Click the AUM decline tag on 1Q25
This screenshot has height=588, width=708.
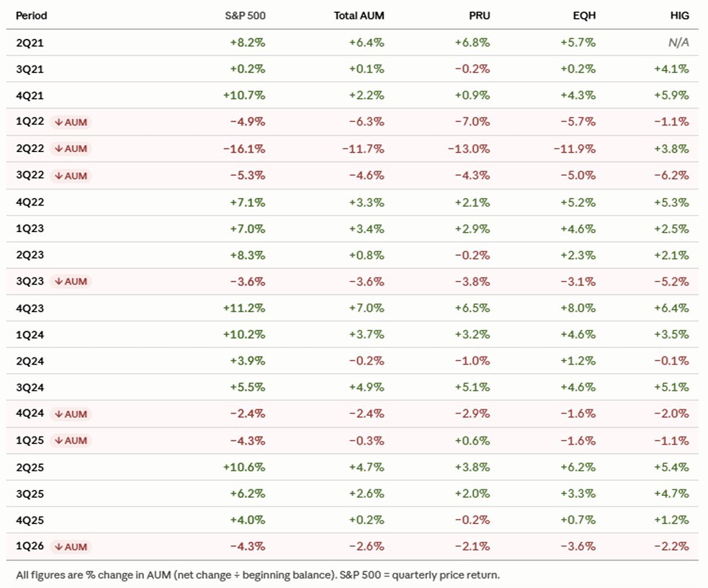point(71,440)
